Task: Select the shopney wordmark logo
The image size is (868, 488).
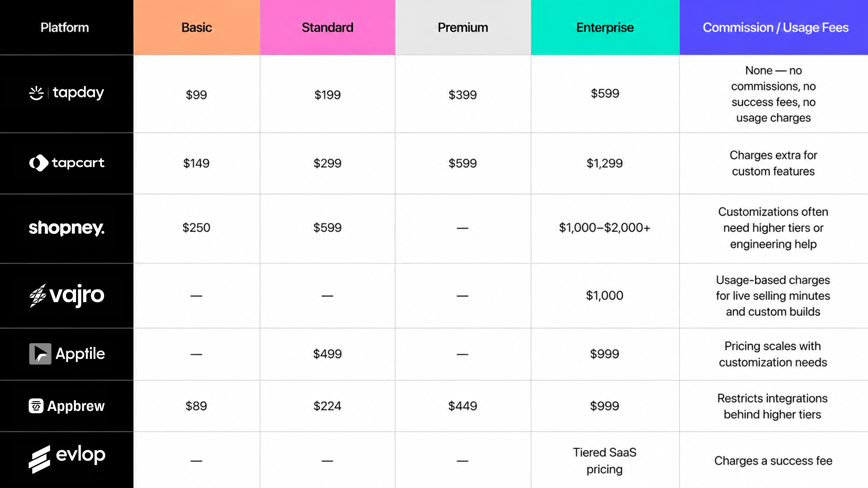Action: pos(67,228)
